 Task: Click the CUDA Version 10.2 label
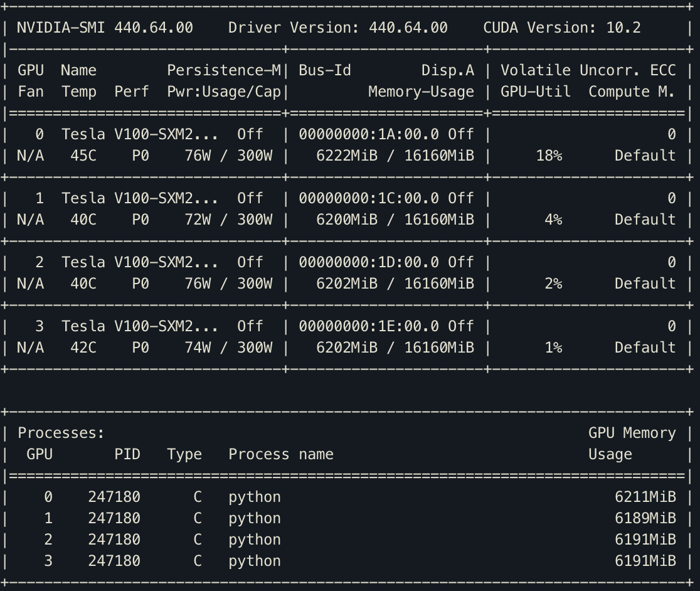(561, 27)
